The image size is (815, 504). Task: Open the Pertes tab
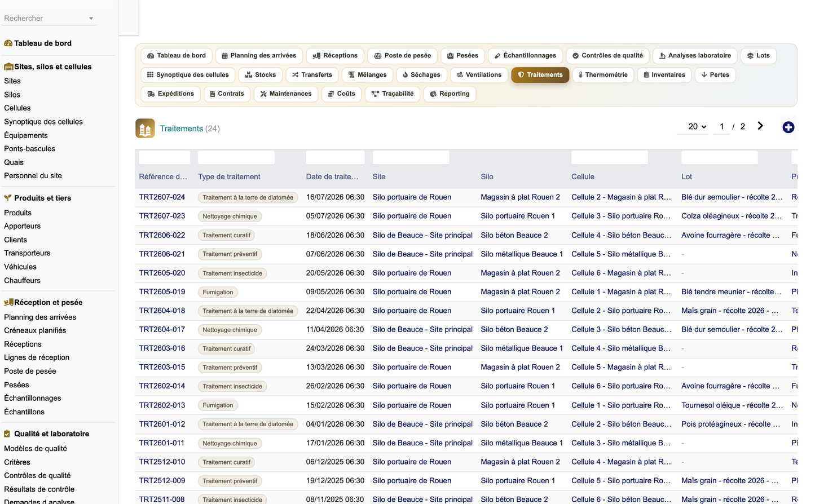715,75
